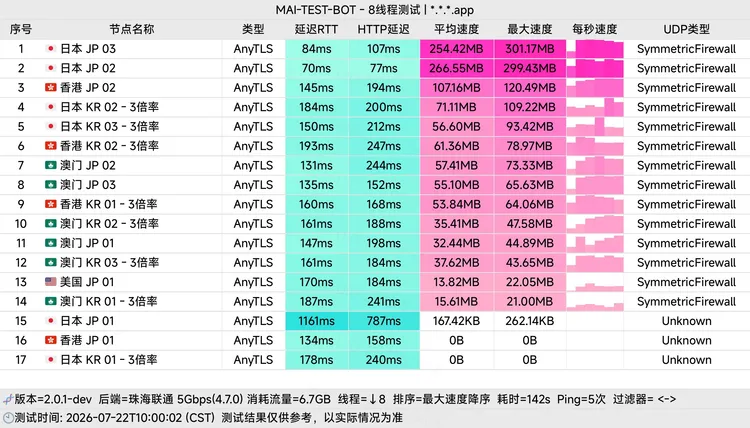
Task: Select the node name 日本 JP 03
Action: pos(88,49)
